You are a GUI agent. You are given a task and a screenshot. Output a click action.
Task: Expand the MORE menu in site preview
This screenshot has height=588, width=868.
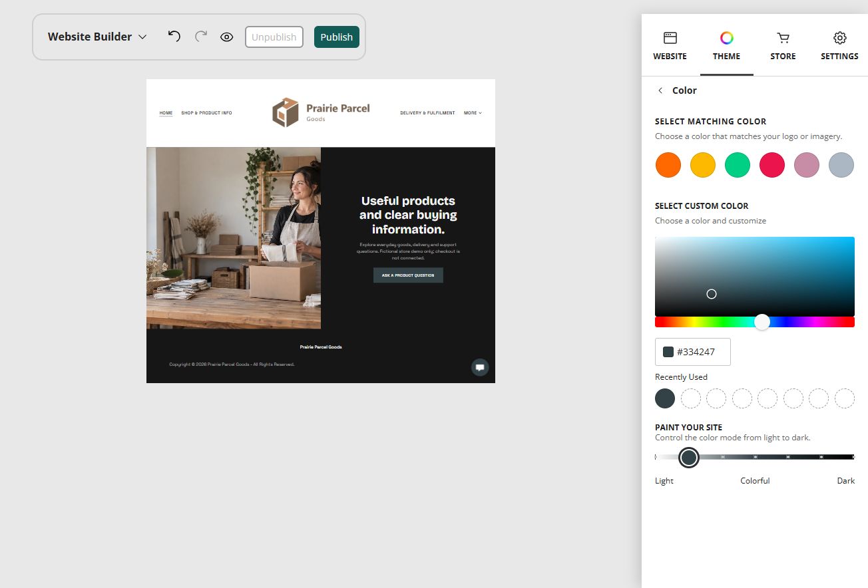473,113
